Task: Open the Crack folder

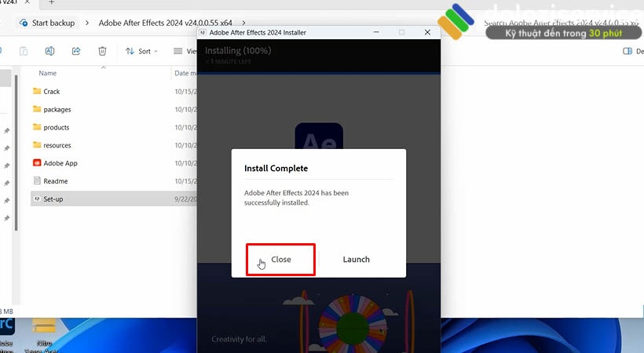Action: (51, 92)
